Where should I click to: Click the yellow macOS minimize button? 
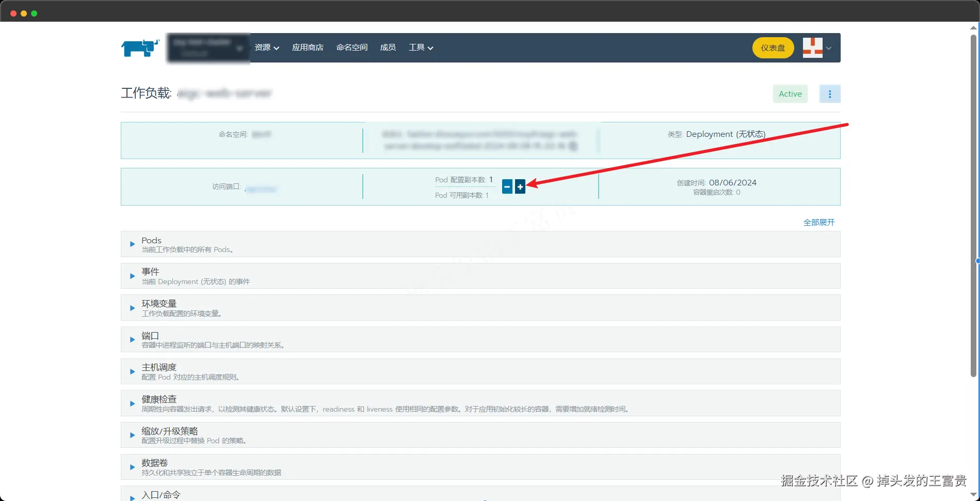coord(24,13)
